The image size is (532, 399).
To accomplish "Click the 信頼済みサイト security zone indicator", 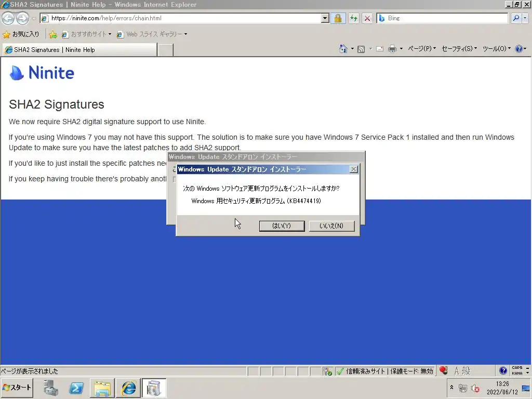I will 385,371.
